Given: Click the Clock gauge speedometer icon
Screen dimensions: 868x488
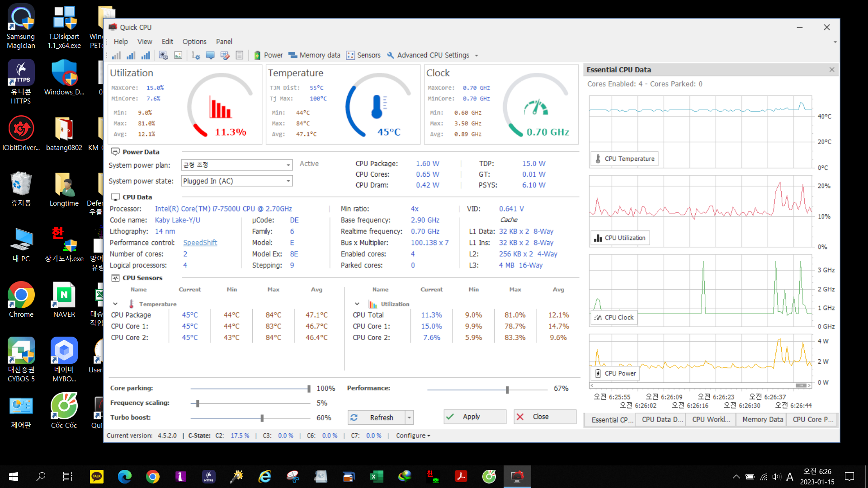Looking at the screenshot, I should click(x=536, y=108).
